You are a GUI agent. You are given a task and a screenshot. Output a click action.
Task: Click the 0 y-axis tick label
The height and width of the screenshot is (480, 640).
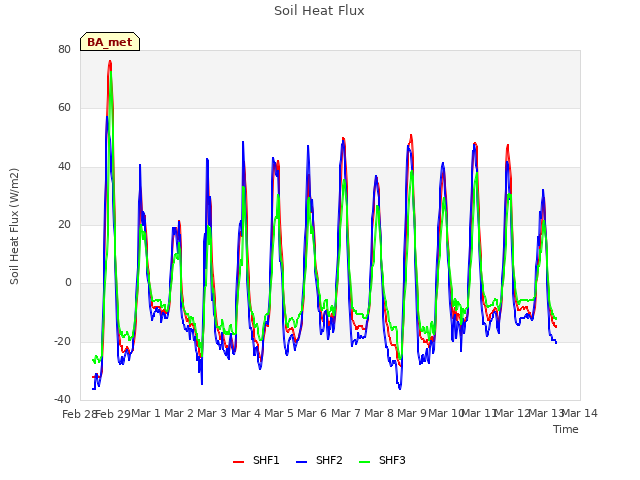(68, 283)
